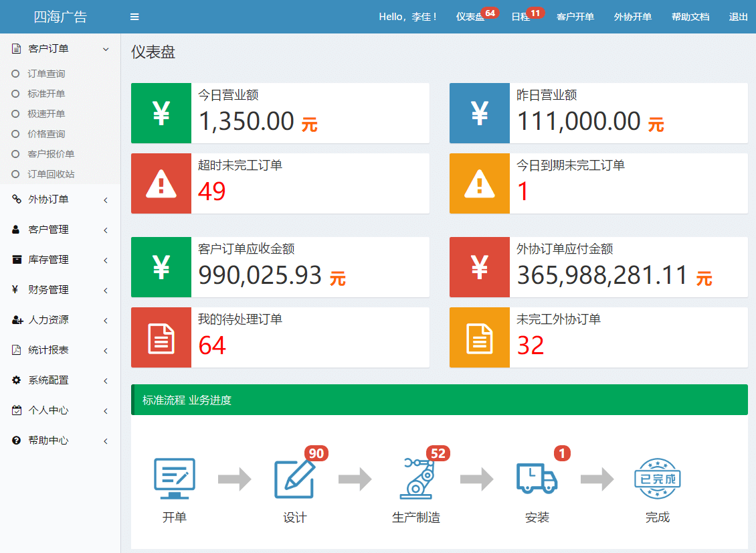Open 客户开单 in the top navigation
This screenshot has height=553, width=756.
tap(575, 17)
